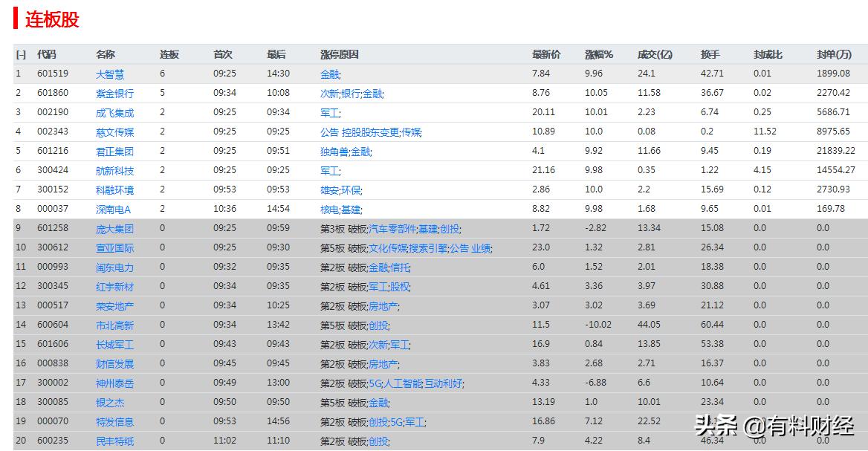Sort by 代码 column header
This screenshot has height=451, width=868.
tap(47, 54)
